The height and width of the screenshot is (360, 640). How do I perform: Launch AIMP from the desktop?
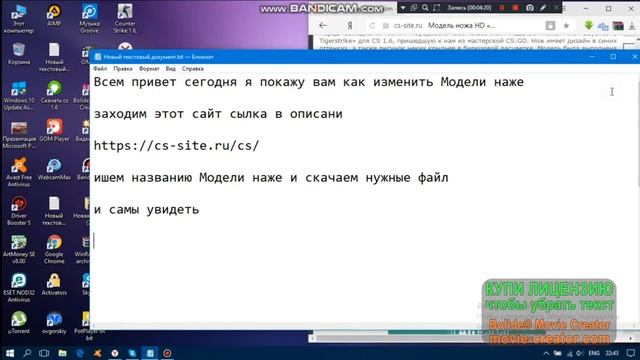point(54,16)
